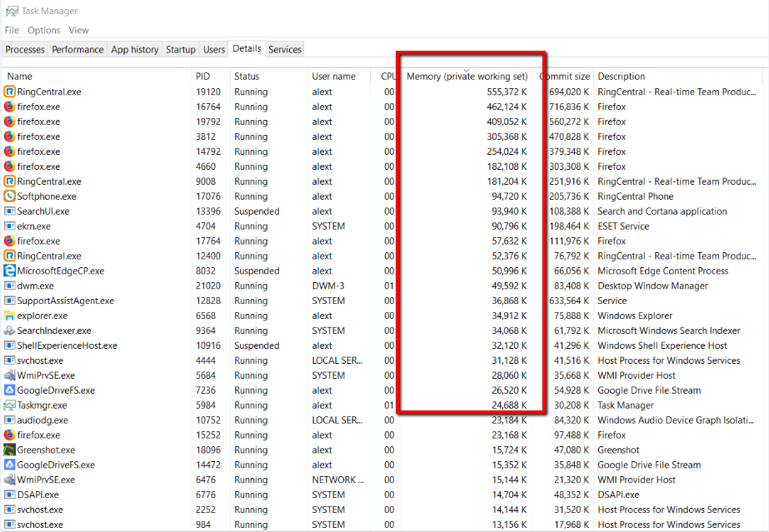Image resolution: width=769 pixels, height=532 pixels.
Task: Switch to the Startup tab
Action: tap(181, 49)
